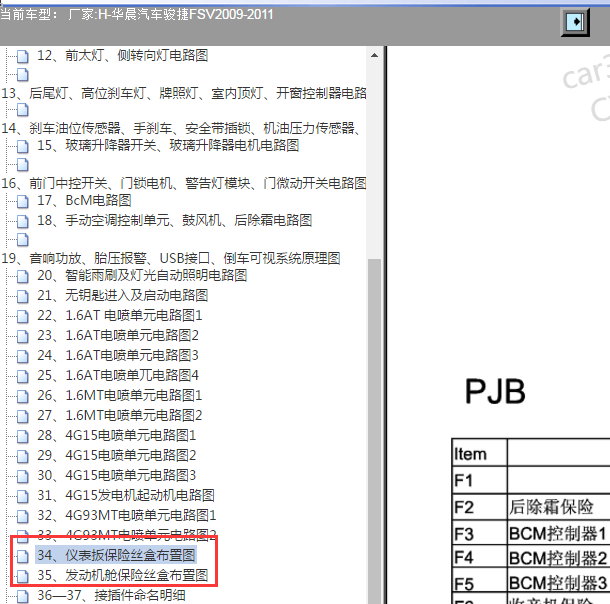Select 24、1.6AT电喷单元电路图3
This screenshot has height=604, width=610.
tap(118, 355)
